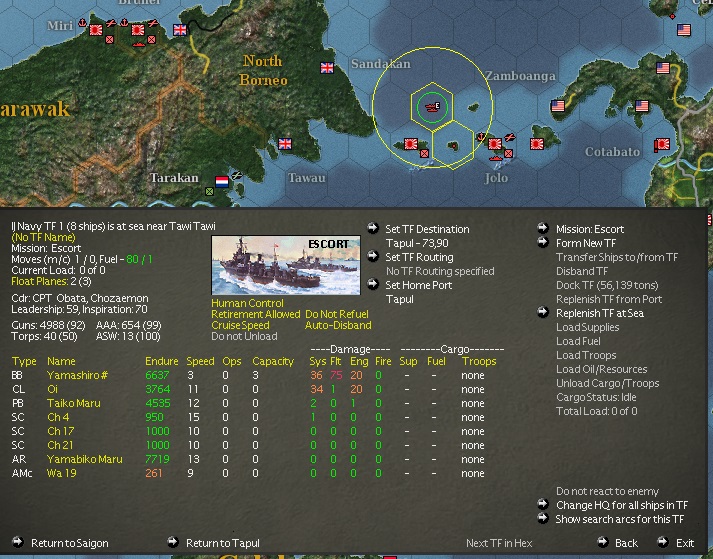
Task: Click the British flag near Tawau
Action: pos(285,144)
